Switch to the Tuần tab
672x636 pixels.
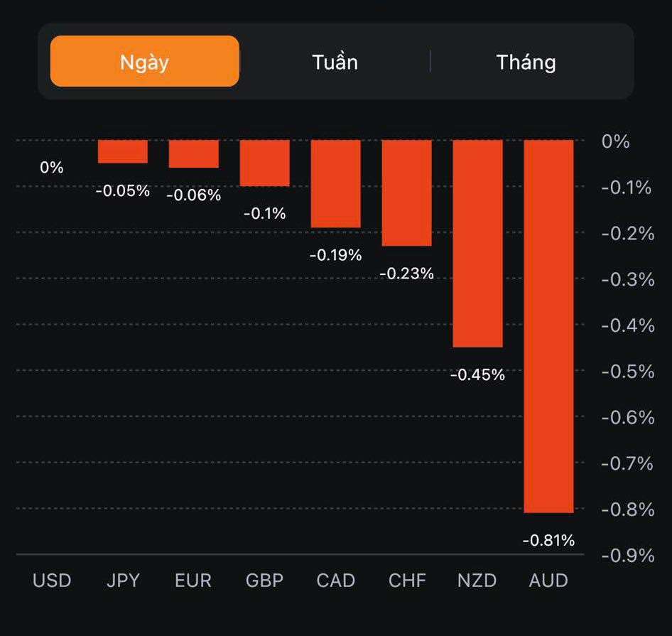click(335, 62)
